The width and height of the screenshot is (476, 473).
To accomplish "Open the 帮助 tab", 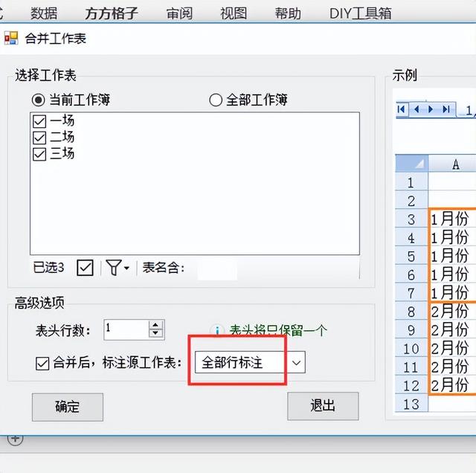I will click(x=288, y=13).
